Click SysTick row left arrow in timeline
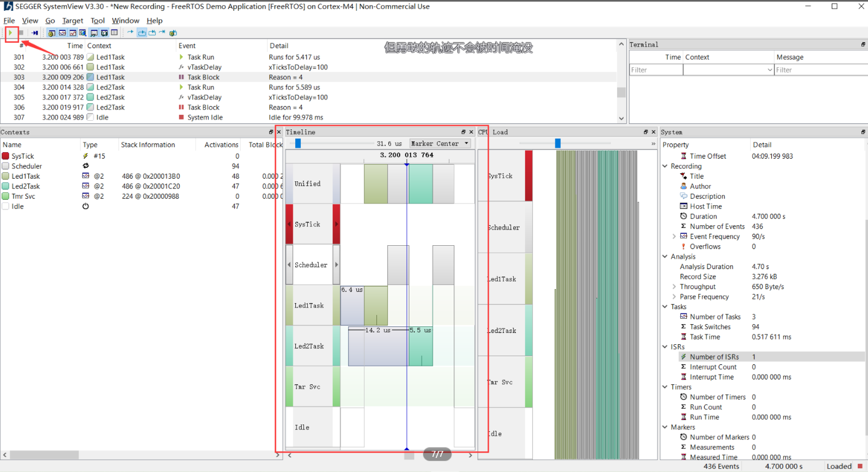 [x=289, y=224]
